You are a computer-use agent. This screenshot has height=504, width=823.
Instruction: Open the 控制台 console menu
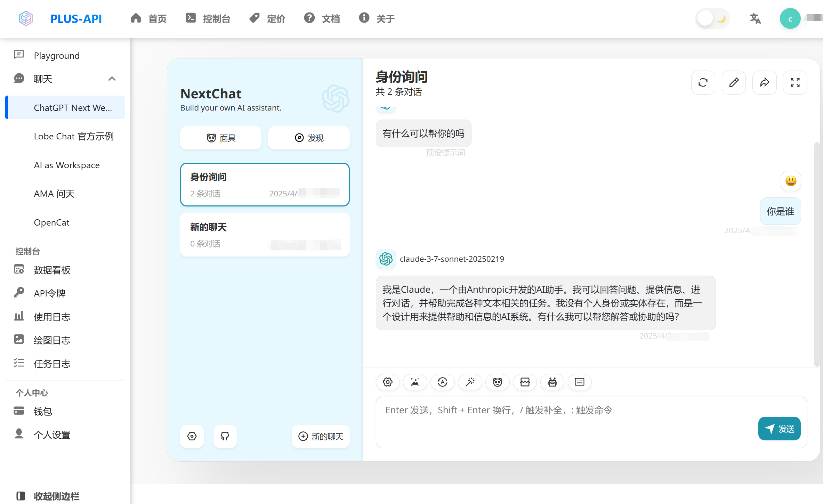(208, 18)
